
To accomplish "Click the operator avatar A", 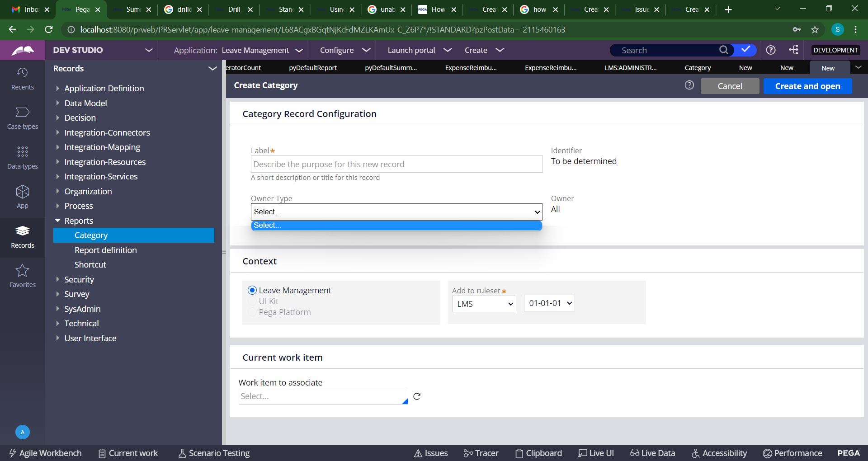I will coord(23,432).
